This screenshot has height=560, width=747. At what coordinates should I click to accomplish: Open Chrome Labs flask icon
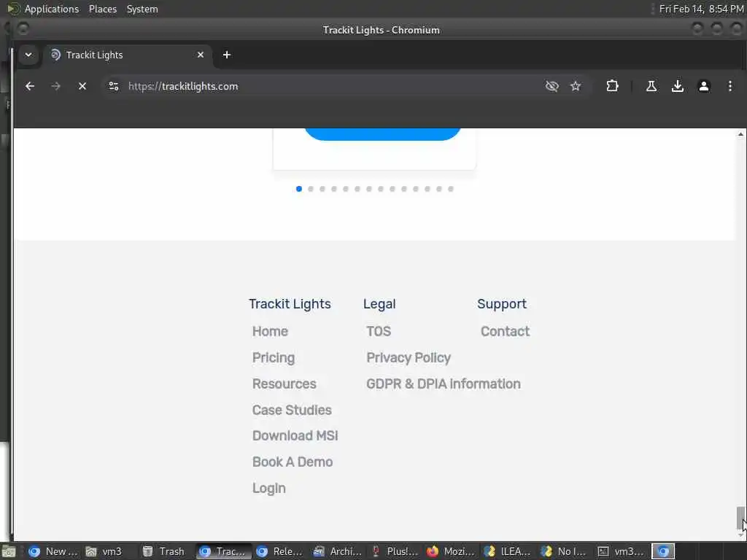(x=651, y=86)
